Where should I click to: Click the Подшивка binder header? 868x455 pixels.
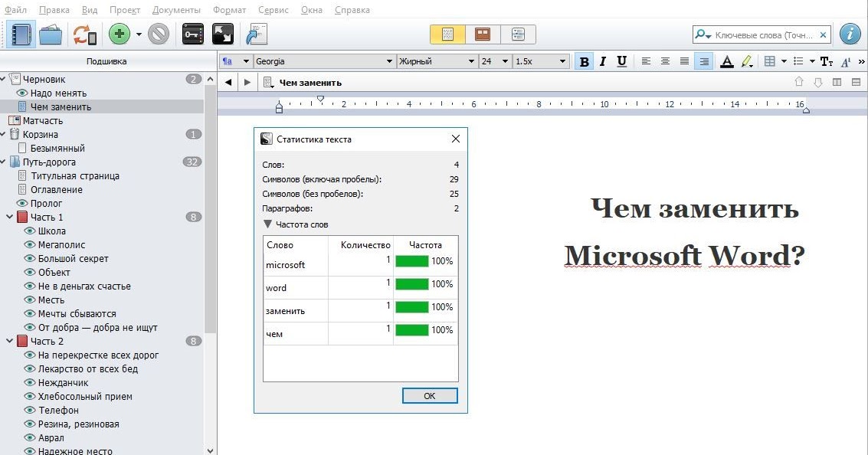point(106,61)
